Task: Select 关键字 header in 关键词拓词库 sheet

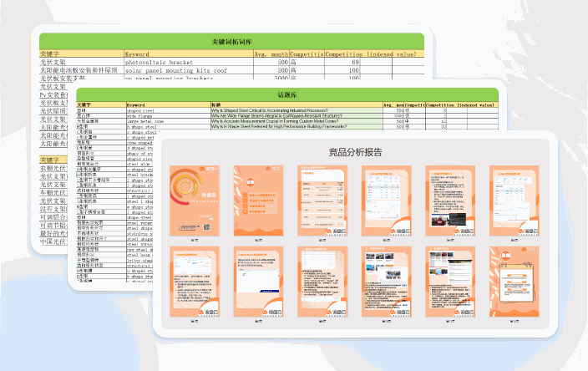Action: [x=81, y=54]
